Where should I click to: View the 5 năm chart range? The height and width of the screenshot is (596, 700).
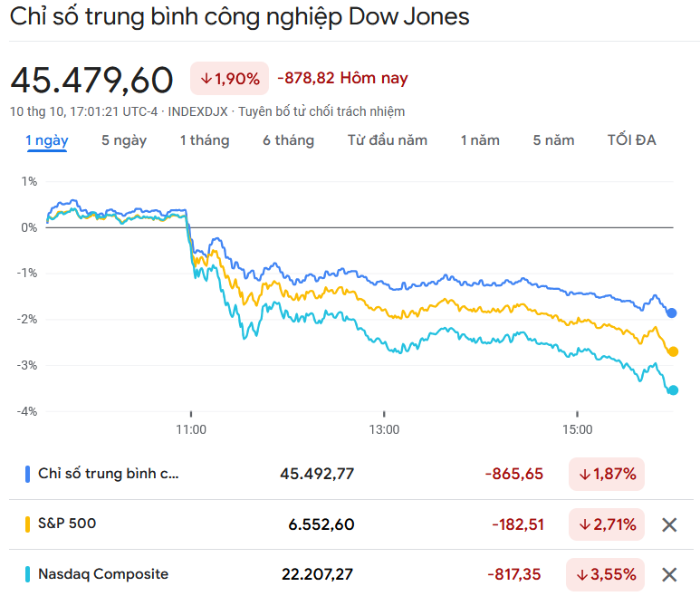[x=553, y=140]
